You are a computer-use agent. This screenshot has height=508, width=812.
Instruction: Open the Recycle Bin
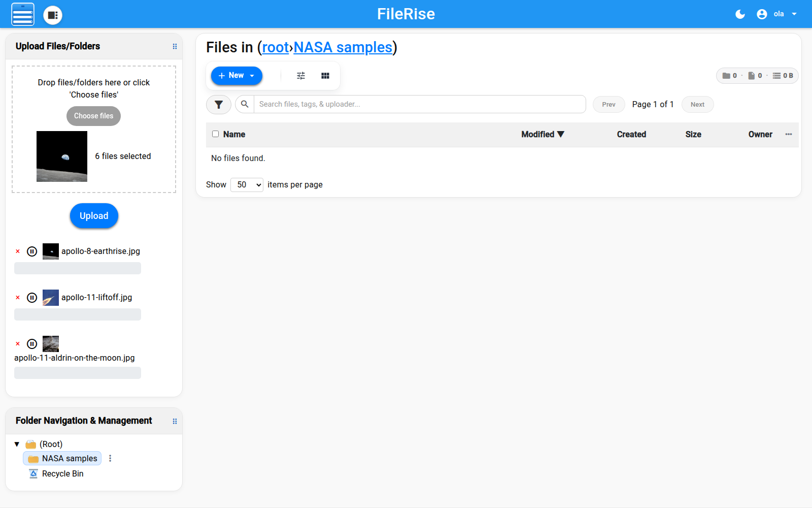[x=56, y=474]
